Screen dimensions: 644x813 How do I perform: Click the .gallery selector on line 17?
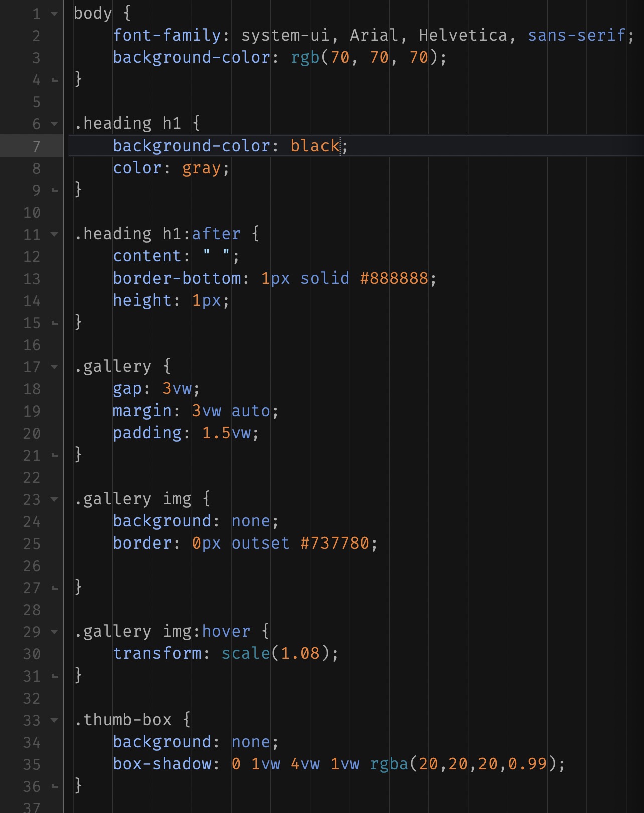113,366
